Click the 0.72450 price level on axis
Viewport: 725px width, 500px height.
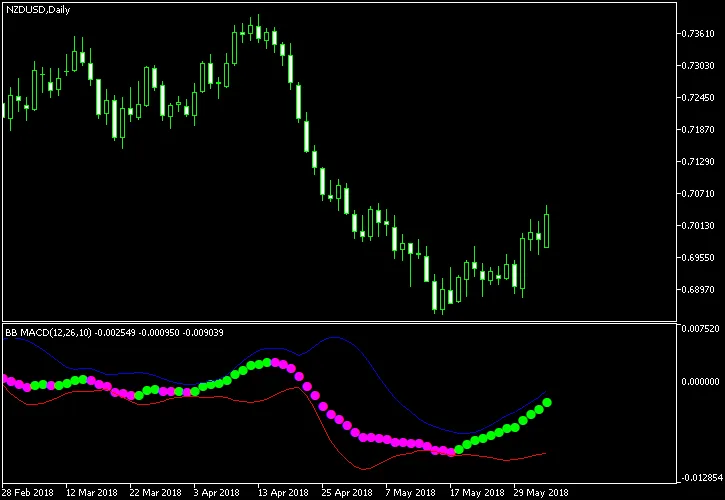tap(695, 98)
